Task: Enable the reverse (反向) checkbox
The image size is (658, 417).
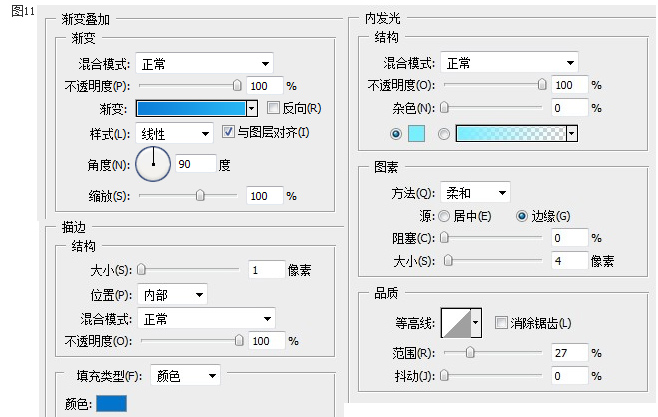Action: 273,108
